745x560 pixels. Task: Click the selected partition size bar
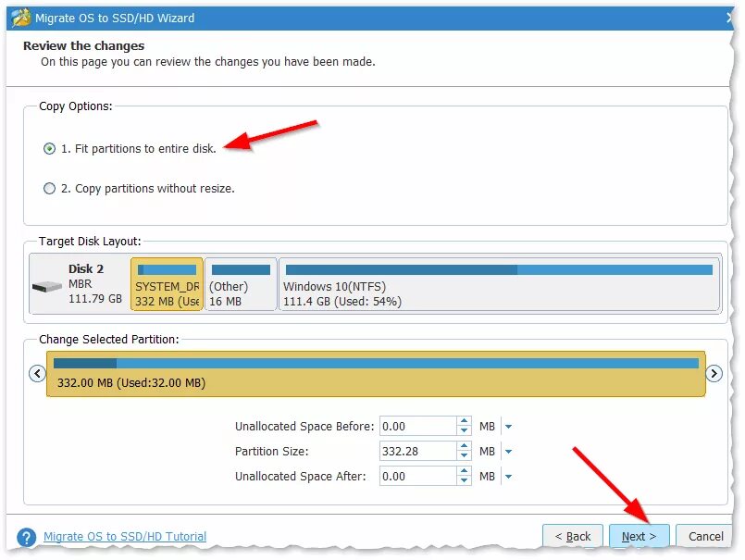[376, 374]
